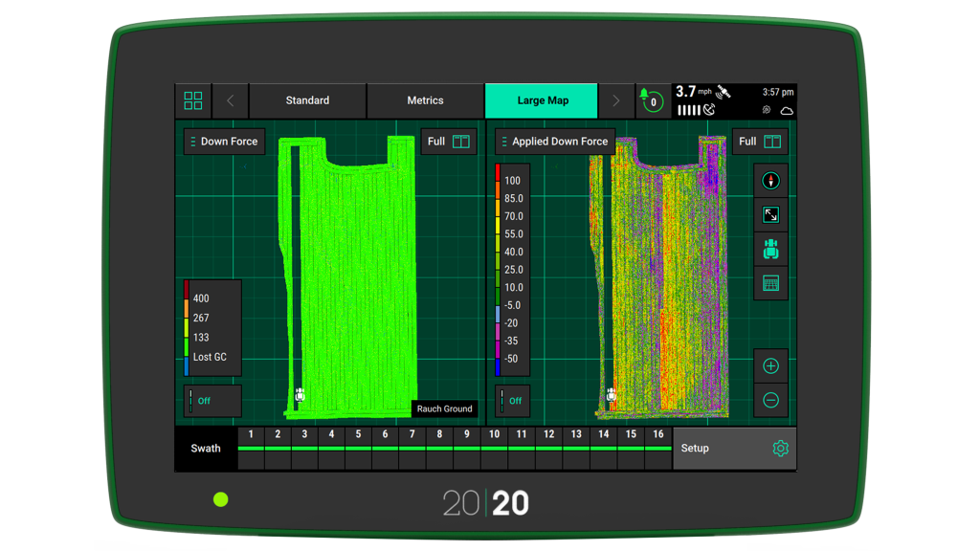This screenshot has width=980, height=551.
Task: Change right map Full view layout
Action: [760, 142]
